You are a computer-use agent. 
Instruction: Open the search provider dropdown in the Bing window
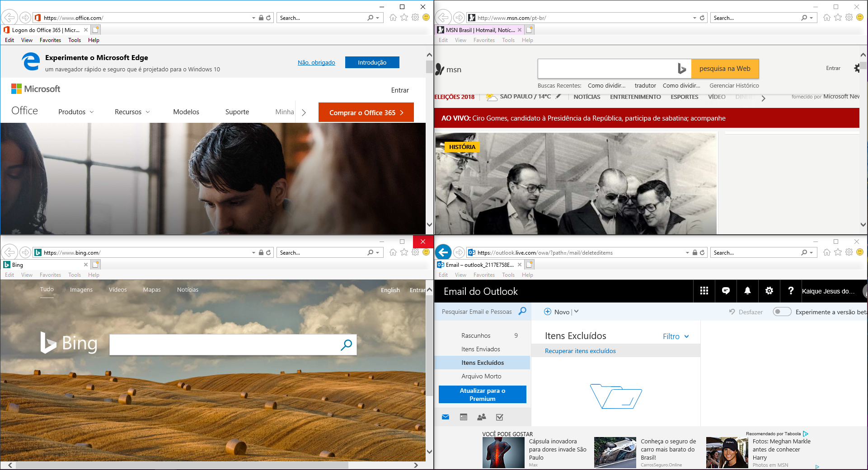click(378, 253)
